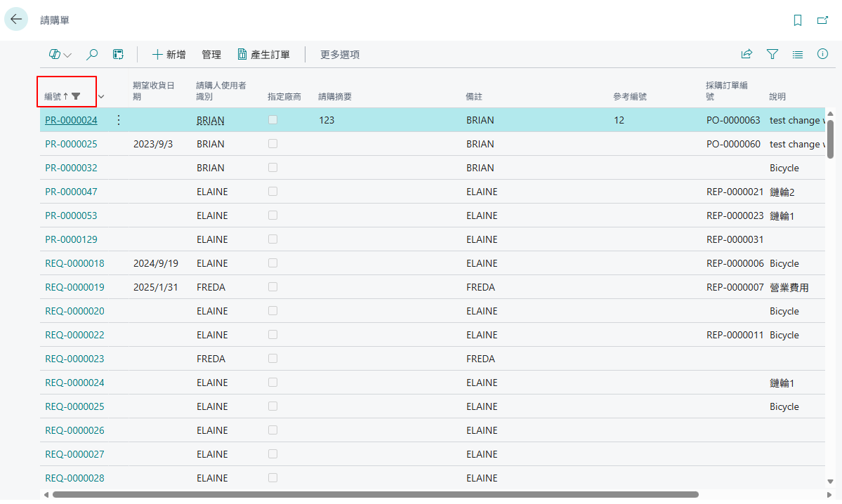Show the information factbox icon

(x=822, y=53)
